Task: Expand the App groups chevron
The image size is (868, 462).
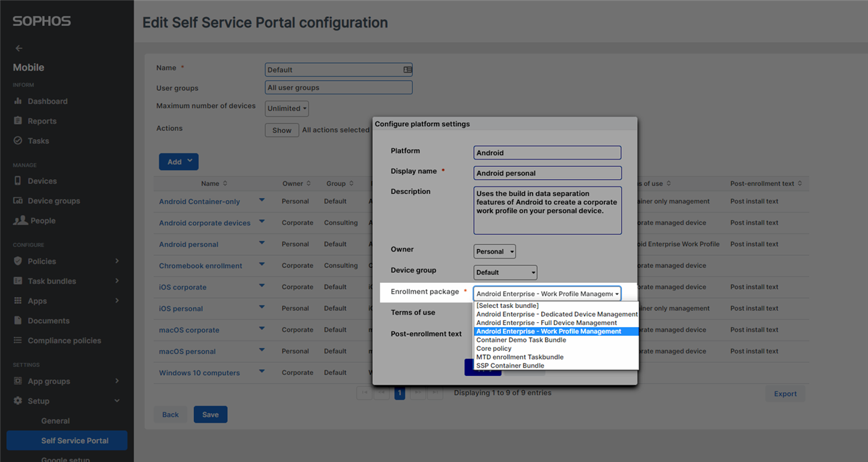Action: tap(117, 381)
